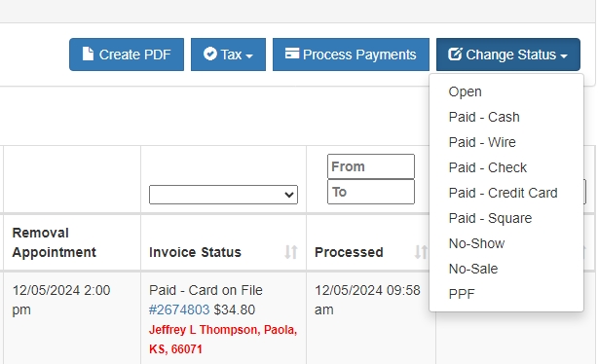Viewport: 598px width, 364px height.
Task: Sort by Processed column arrows
Action: pos(421,252)
